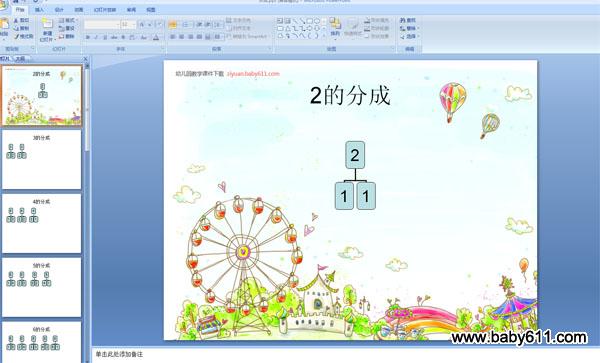Expand the shapes gallery more arrow
600x363 pixels.
pos(324,36)
